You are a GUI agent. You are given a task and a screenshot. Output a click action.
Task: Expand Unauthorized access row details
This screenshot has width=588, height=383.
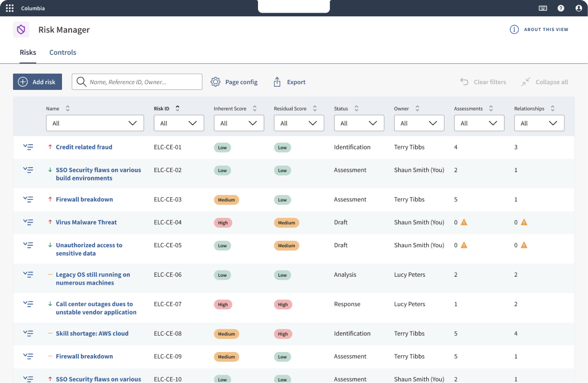pos(28,245)
